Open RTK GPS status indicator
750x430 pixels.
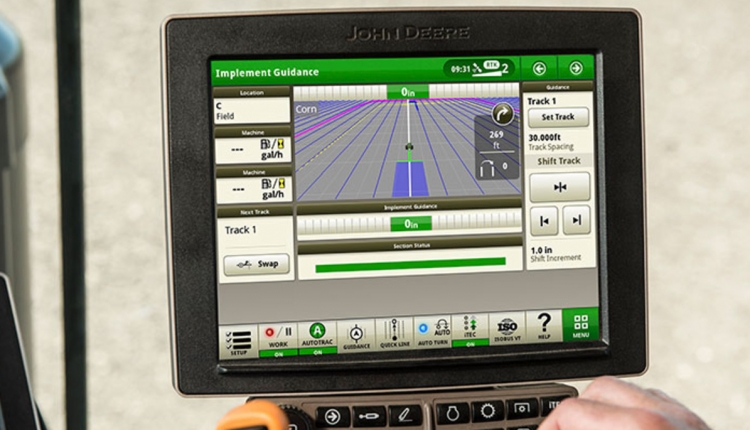point(491,68)
